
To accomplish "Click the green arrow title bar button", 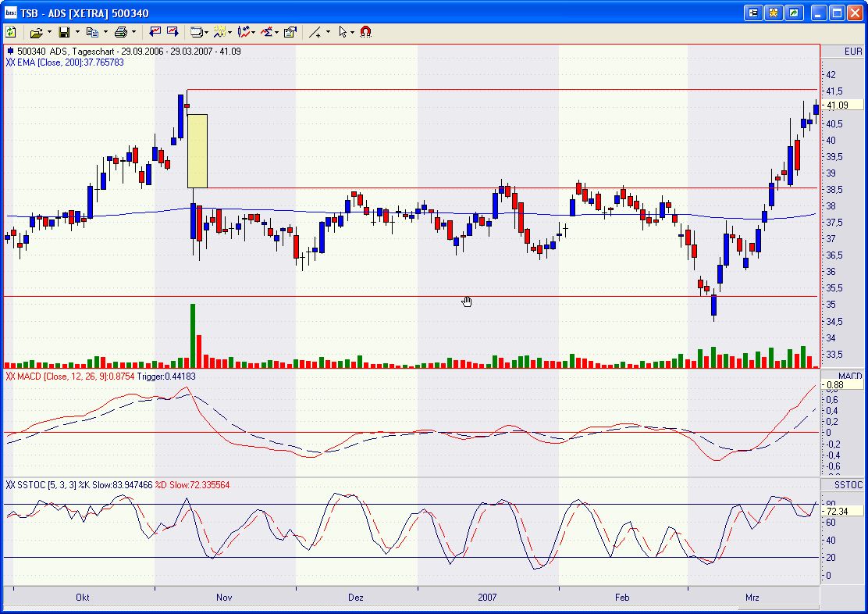I will [793, 12].
